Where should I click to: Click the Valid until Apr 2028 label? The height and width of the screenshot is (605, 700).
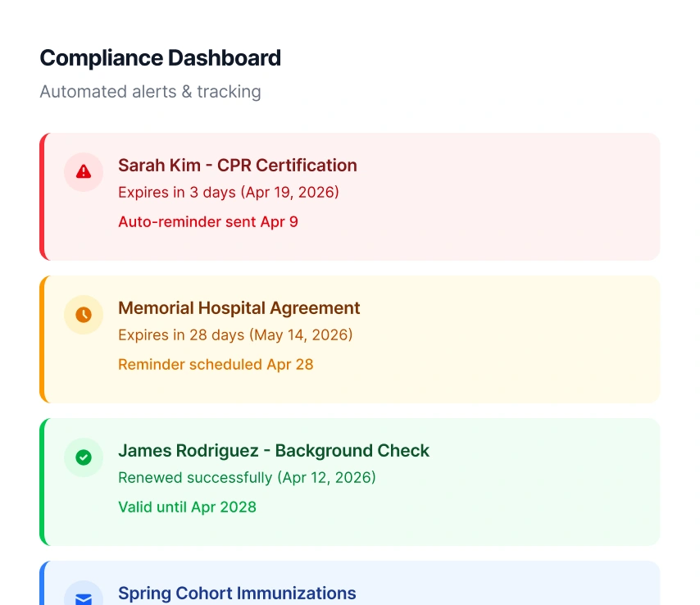pyautogui.click(x=187, y=507)
